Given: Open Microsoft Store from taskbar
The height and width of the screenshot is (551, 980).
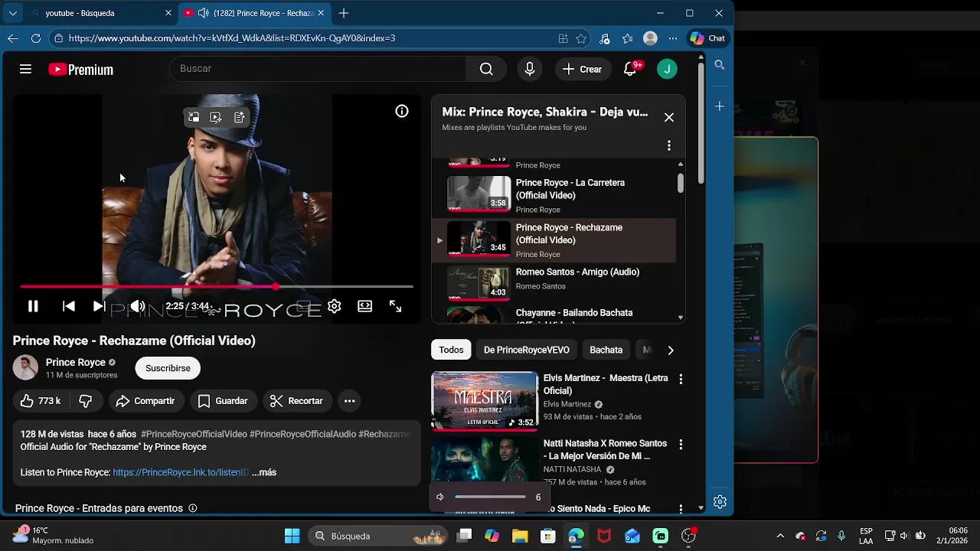Looking at the screenshot, I should pos(547,536).
